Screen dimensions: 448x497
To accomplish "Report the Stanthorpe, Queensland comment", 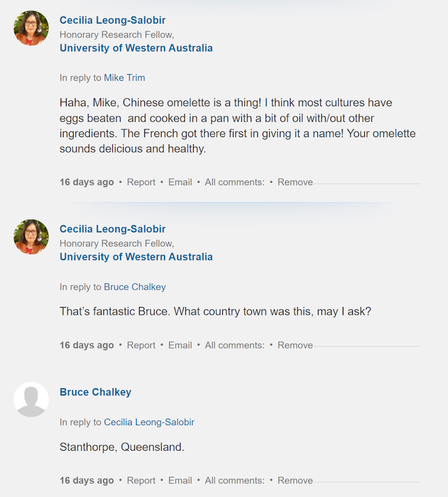I will pos(141,480).
